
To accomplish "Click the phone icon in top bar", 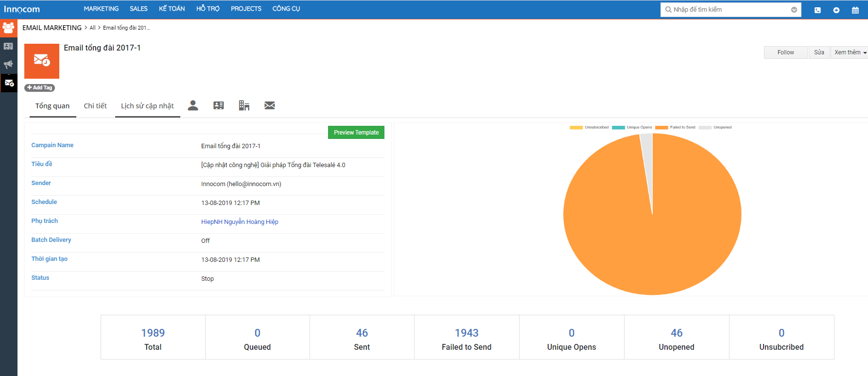I will click(x=817, y=10).
